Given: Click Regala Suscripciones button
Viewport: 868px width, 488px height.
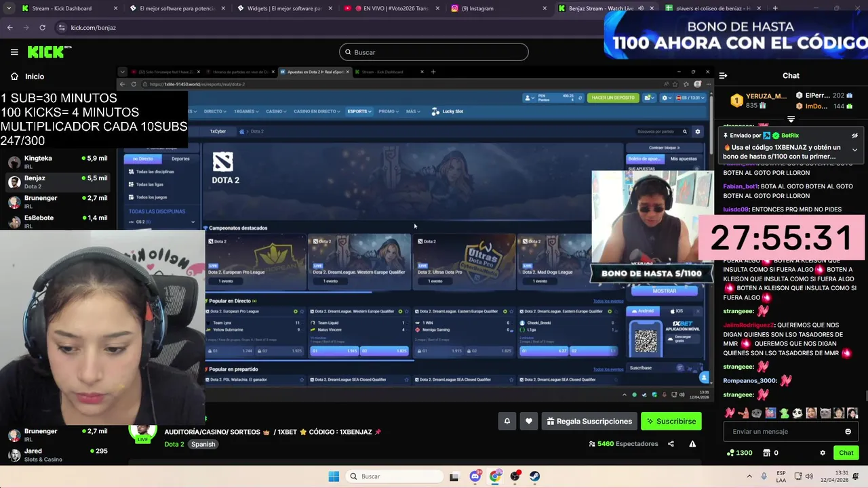Looking at the screenshot, I should click(589, 421).
